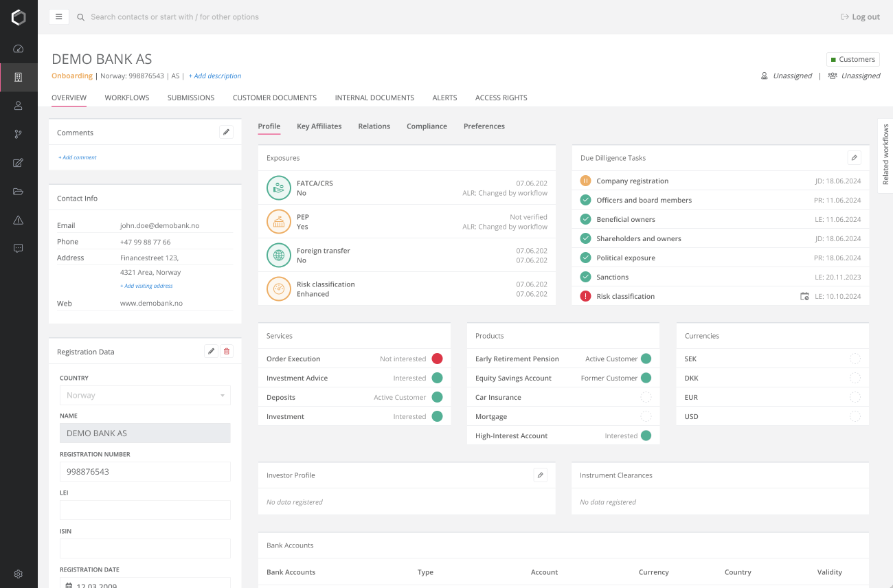Screen dimensions: 893x588
Task: Click the john.doe@demobank.no email
Action: 159,225
